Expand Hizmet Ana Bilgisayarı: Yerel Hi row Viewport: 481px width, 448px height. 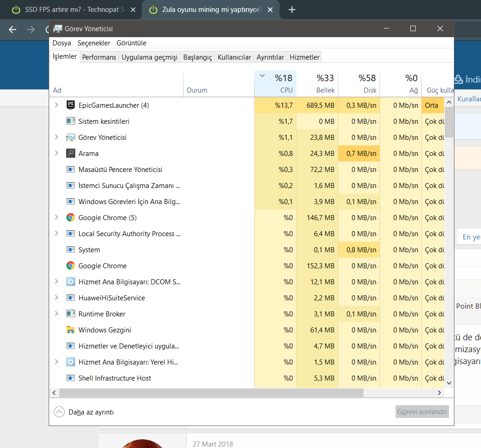click(x=56, y=362)
